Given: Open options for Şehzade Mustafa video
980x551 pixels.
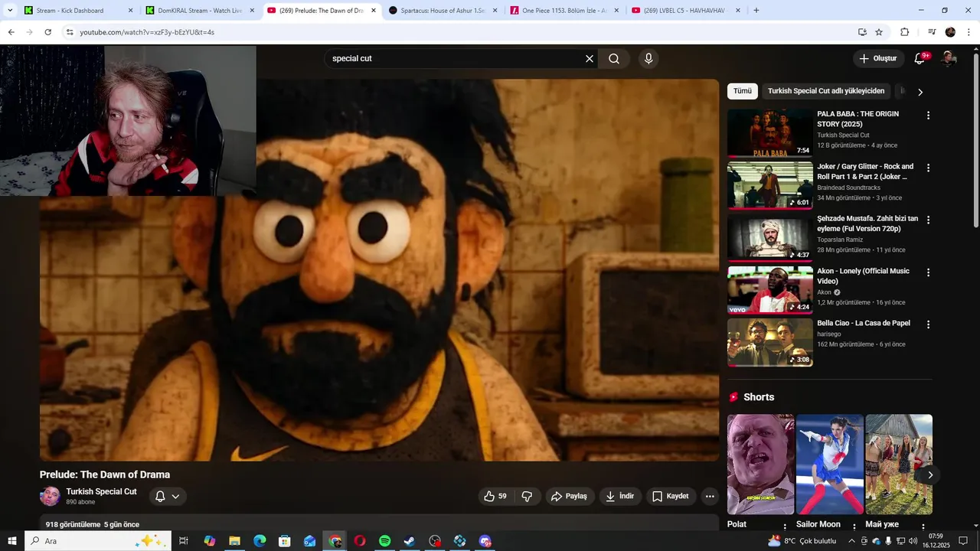Looking at the screenshot, I should point(928,220).
